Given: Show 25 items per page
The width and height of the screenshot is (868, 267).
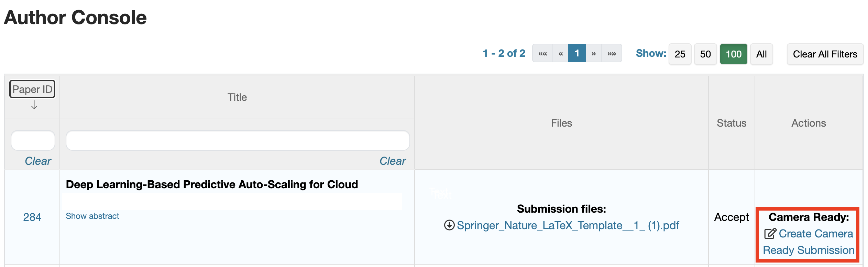Looking at the screenshot, I should [680, 54].
